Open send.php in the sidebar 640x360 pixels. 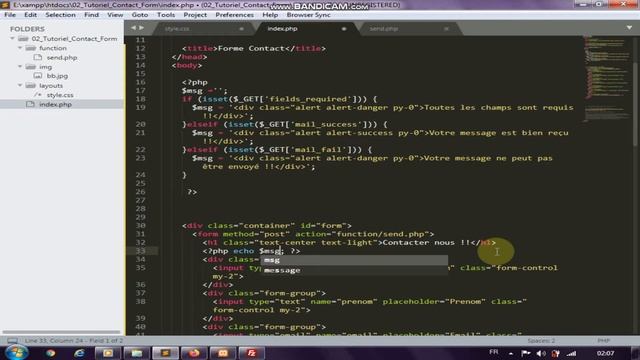(x=62, y=58)
